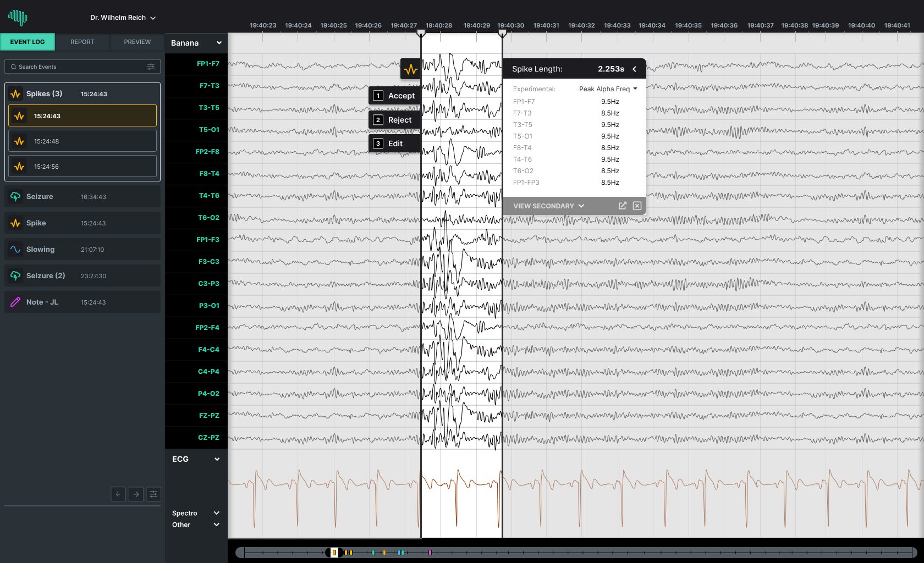
Task: Close the Spike Length popup panel
Action: pyautogui.click(x=637, y=206)
